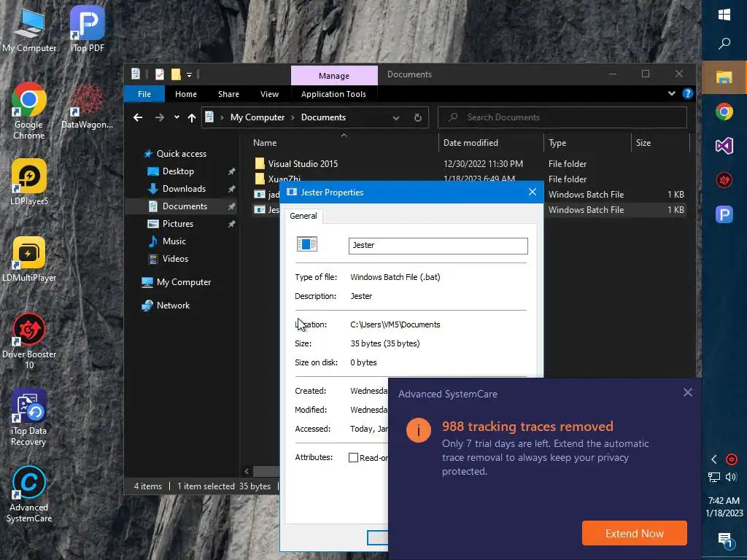Click the volume speaker tray icon
This screenshot has height=560, width=747.
(731, 477)
